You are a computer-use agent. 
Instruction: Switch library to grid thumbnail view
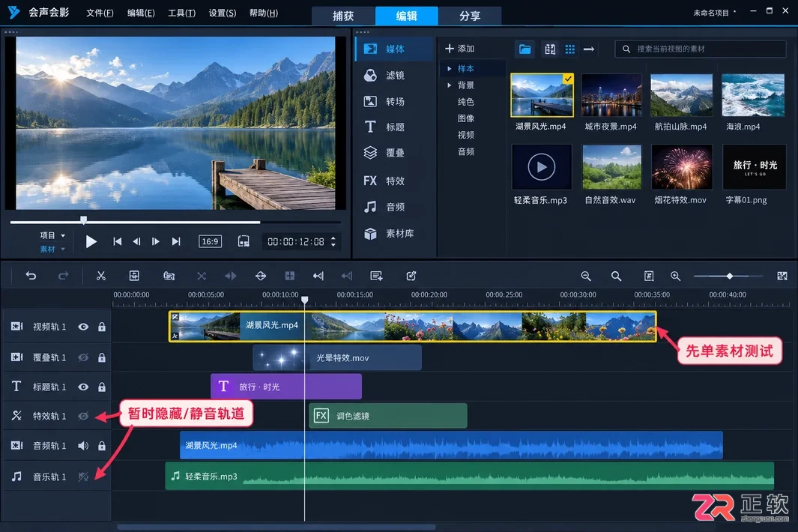click(570, 49)
